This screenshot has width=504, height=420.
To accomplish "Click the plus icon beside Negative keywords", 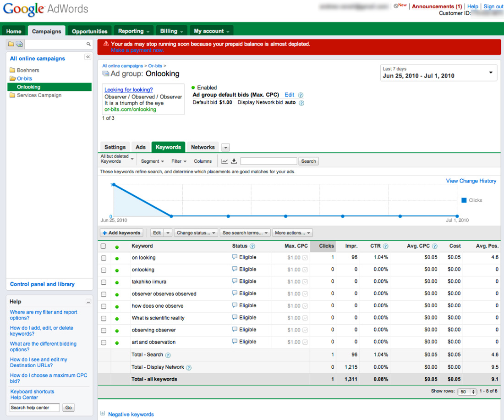I will coord(103,413).
